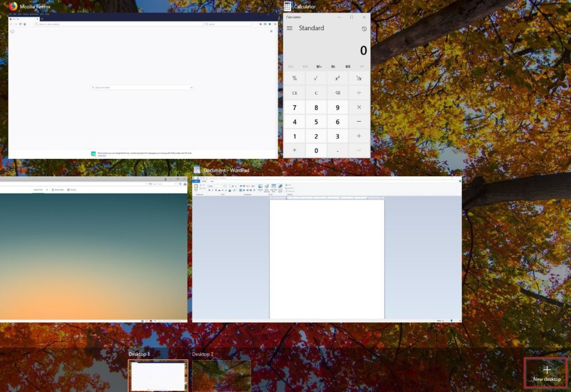
Task: Open the File tab in WordPad
Action: [x=196, y=181]
